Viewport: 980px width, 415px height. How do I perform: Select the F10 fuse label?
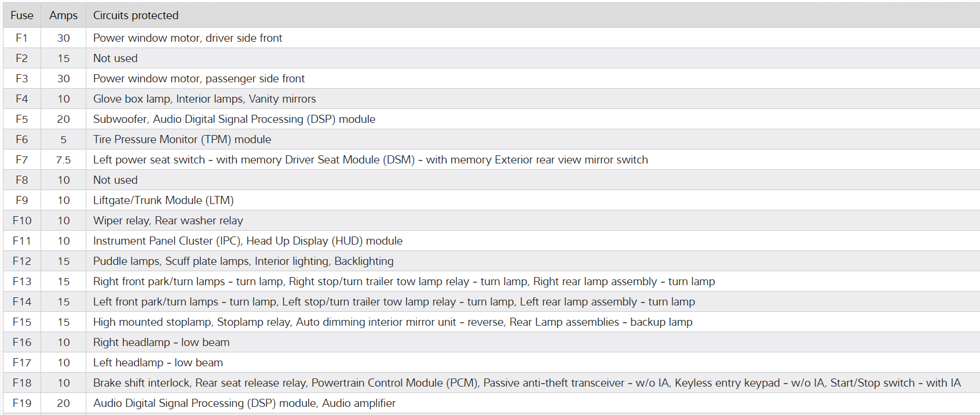point(22,221)
